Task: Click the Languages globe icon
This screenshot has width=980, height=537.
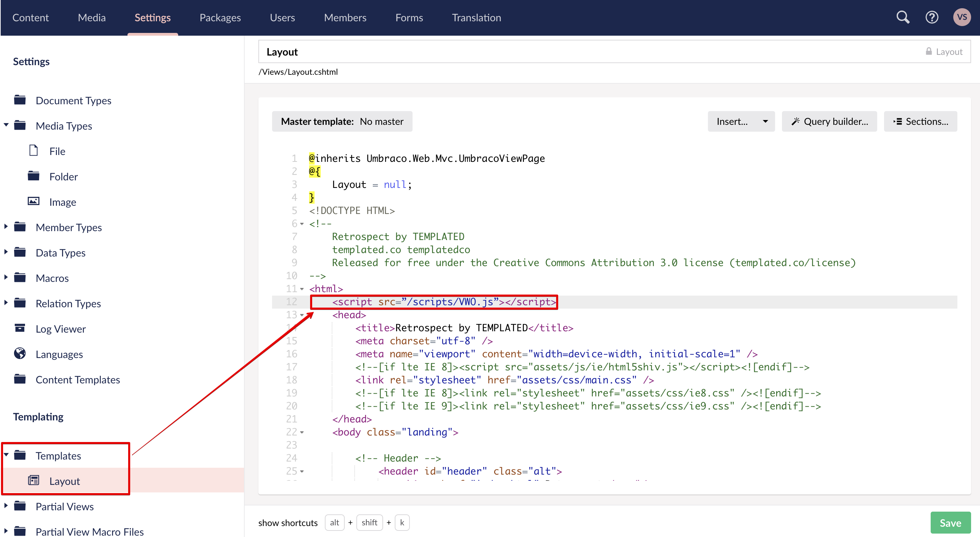Action: point(20,354)
